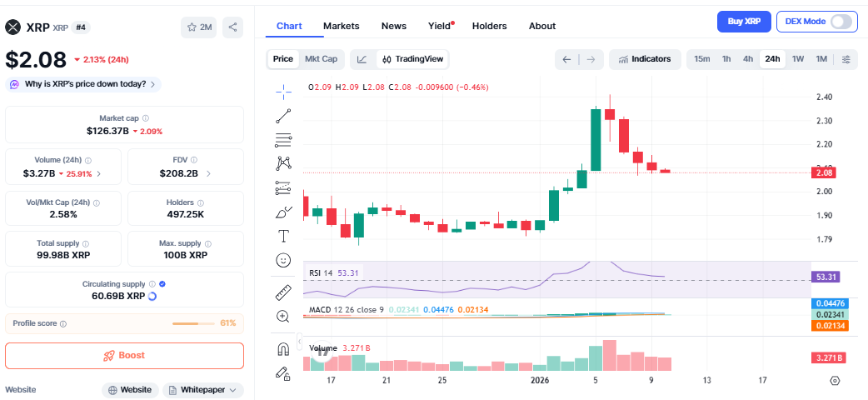The image size is (868, 400).
Task: Expand Volume (24h) details chevron
Action: (99, 174)
